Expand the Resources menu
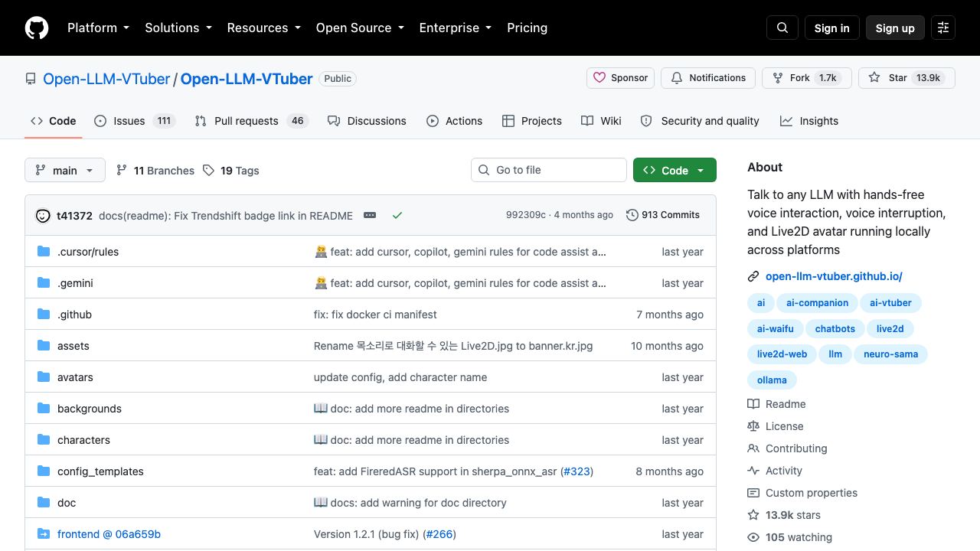The height and width of the screenshot is (551, 980). click(264, 28)
